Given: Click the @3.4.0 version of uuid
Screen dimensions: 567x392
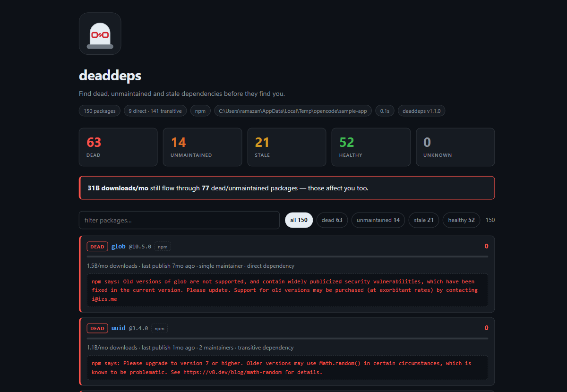Looking at the screenshot, I should point(138,328).
